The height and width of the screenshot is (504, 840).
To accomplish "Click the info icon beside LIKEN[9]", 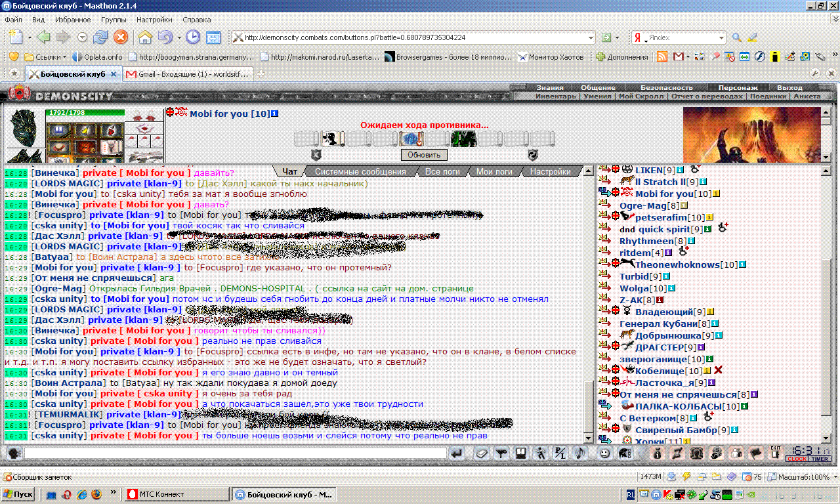I will (x=681, y=171).
